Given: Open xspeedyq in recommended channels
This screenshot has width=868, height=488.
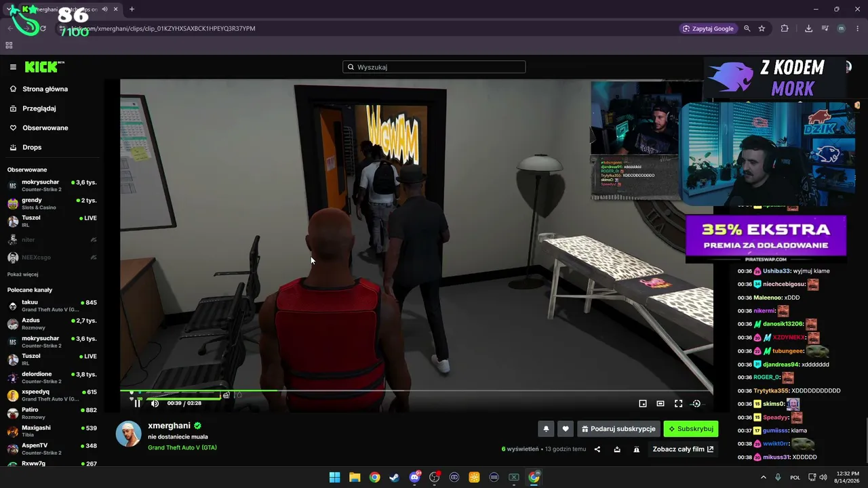Looking at the screenshot, I should pyautogui.click(x=52, y=395).
